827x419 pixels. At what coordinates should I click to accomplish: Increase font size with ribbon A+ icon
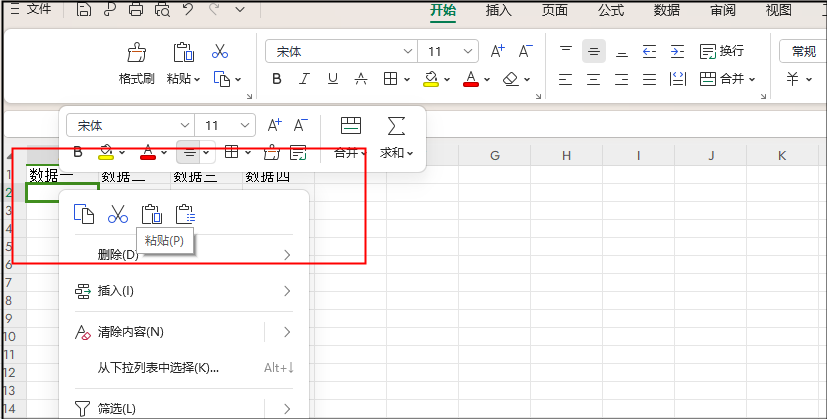click(x=498, y=51)
